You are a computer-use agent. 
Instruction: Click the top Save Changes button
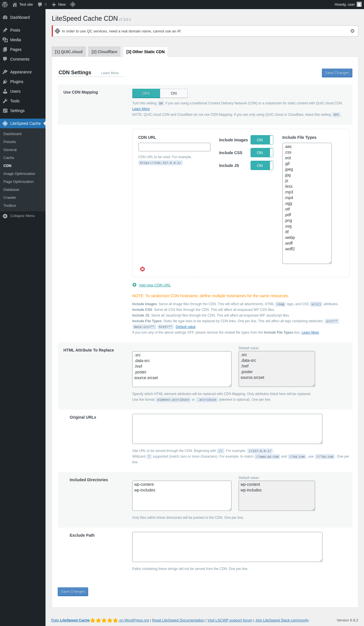(337, 73)
